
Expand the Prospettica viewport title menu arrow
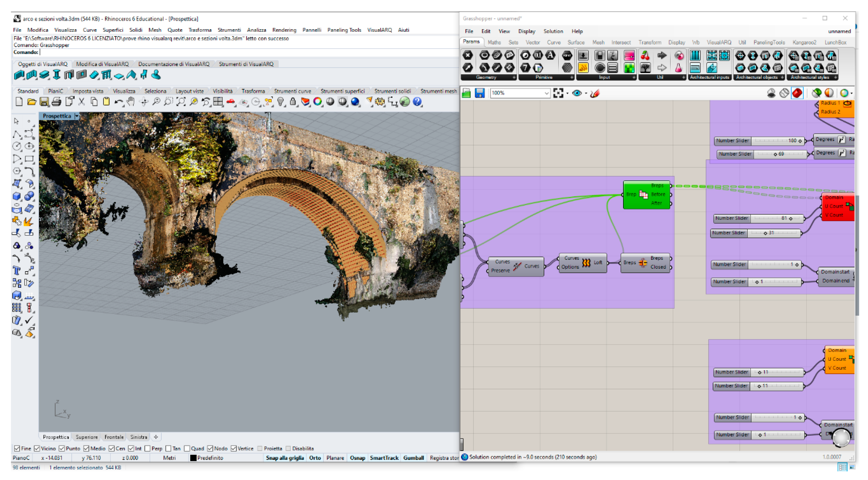[x=77, y=116]
